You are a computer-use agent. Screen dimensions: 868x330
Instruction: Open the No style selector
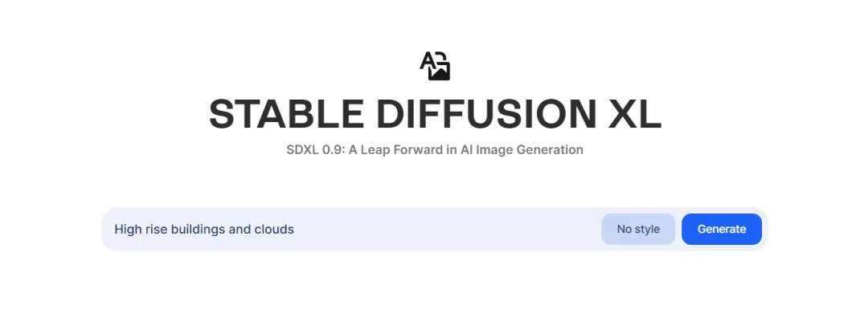pos(638,229)
